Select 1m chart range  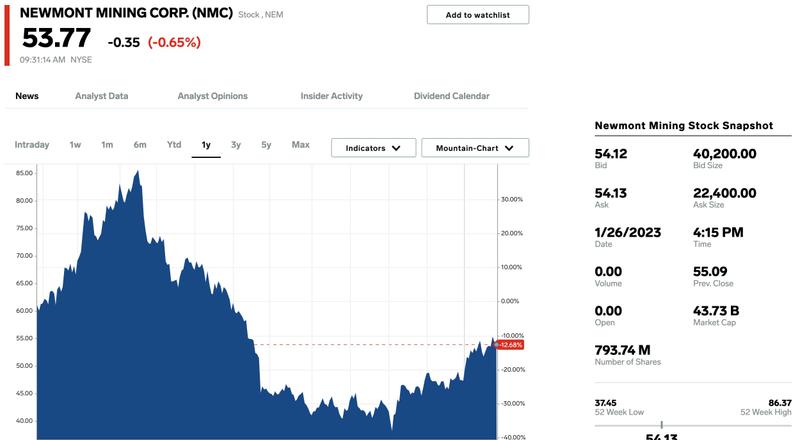107,145
